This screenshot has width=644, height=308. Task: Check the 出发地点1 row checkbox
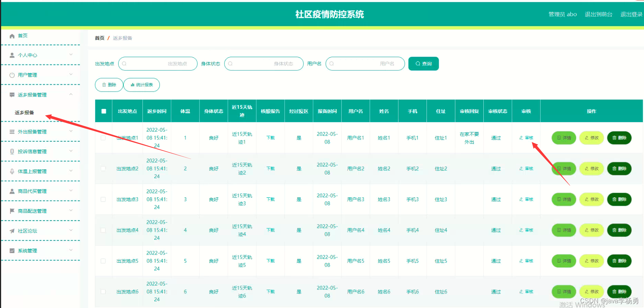click(103, 138)
